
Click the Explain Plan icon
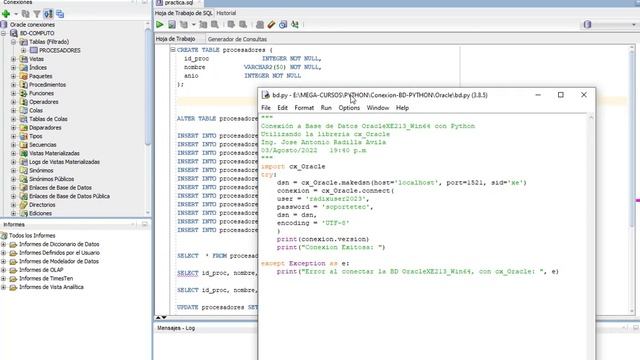click(184, 24)
